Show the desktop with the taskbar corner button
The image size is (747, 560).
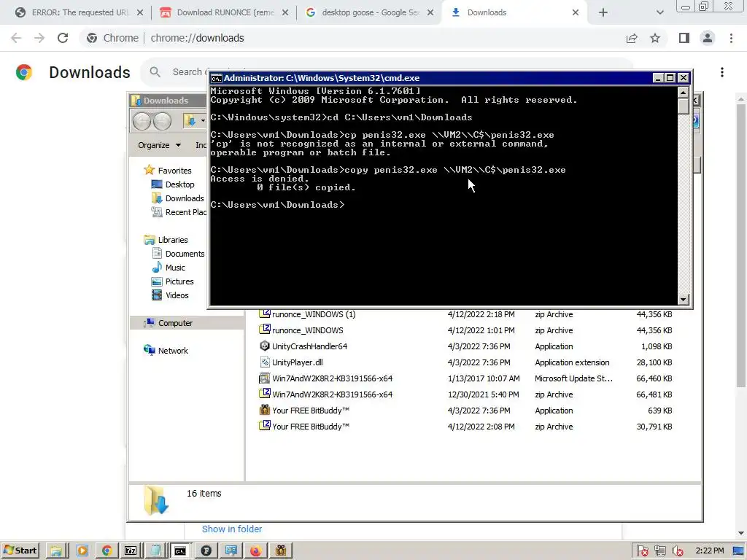739,551
